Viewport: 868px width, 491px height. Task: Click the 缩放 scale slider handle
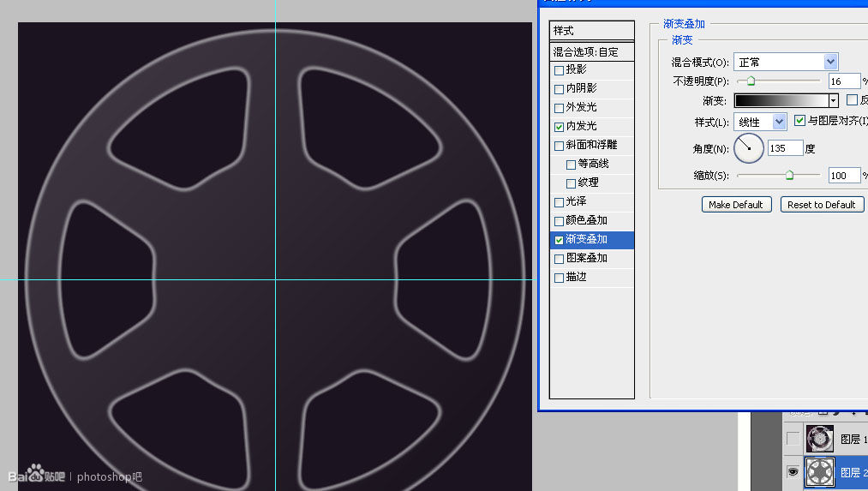point(789,176)
